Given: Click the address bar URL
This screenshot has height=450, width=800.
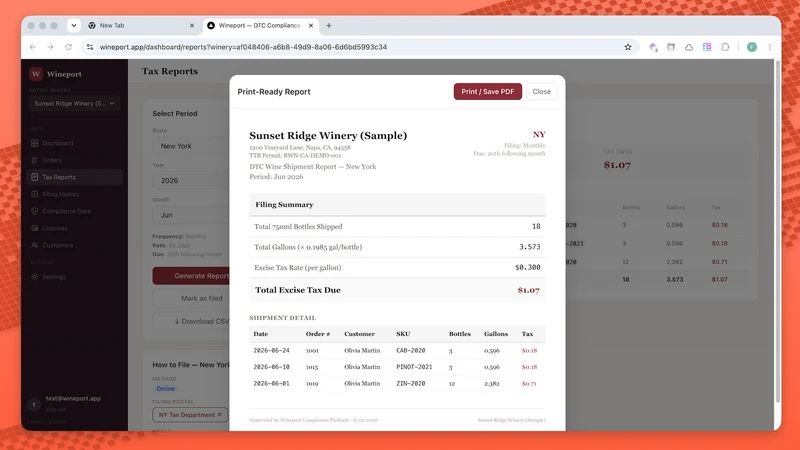Looking at the screenshot, I should tap(243, 47).
